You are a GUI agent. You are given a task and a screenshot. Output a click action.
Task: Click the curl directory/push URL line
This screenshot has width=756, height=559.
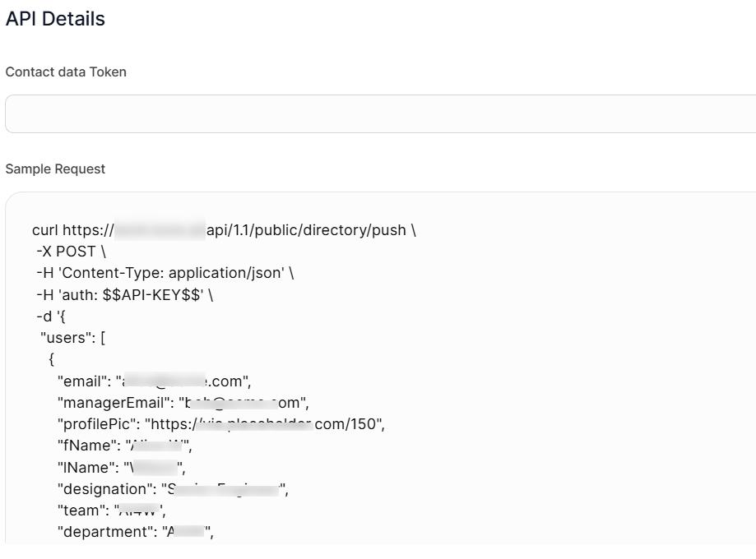[223, 230]
